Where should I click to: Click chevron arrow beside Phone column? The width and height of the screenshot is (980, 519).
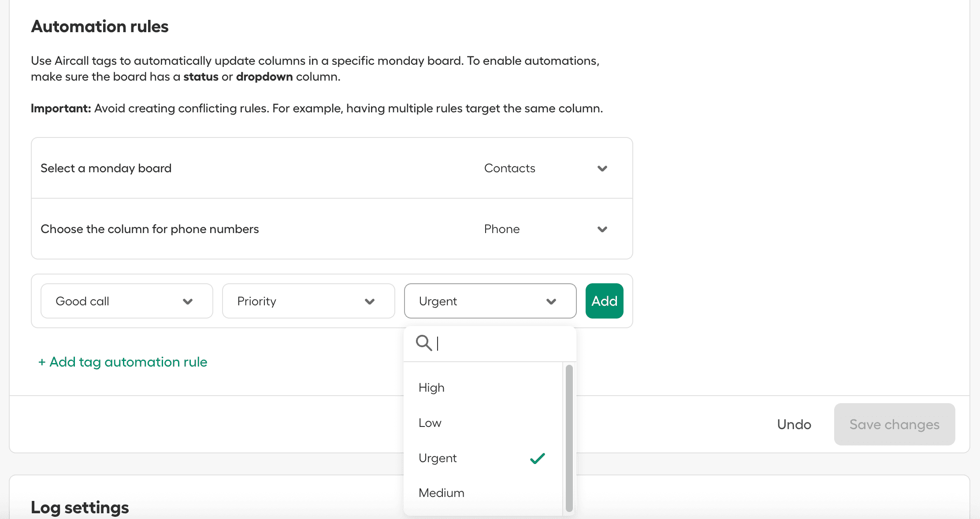click(602, 229)
